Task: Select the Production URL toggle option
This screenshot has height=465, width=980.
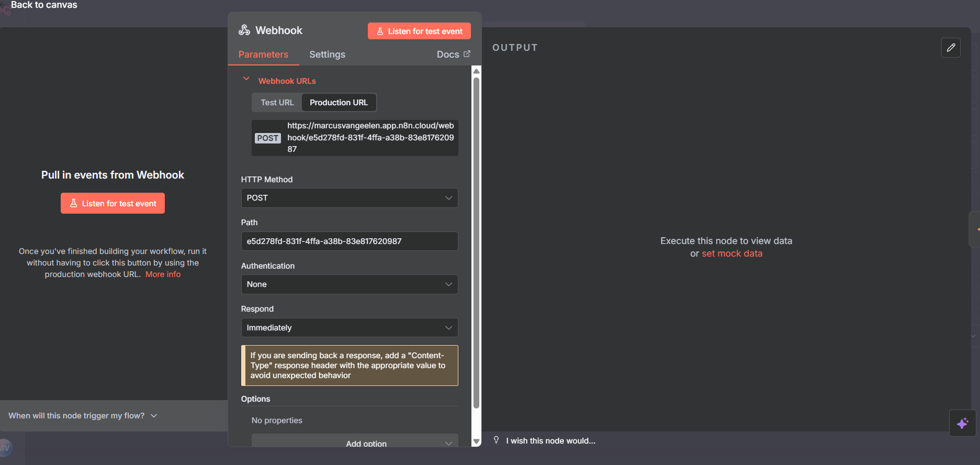Action: point(339,103)
